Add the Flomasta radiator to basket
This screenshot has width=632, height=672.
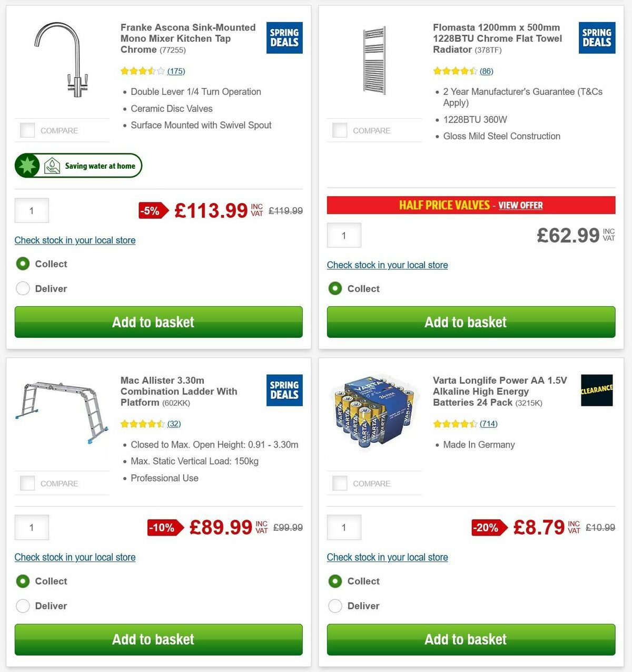pos(465,322)
